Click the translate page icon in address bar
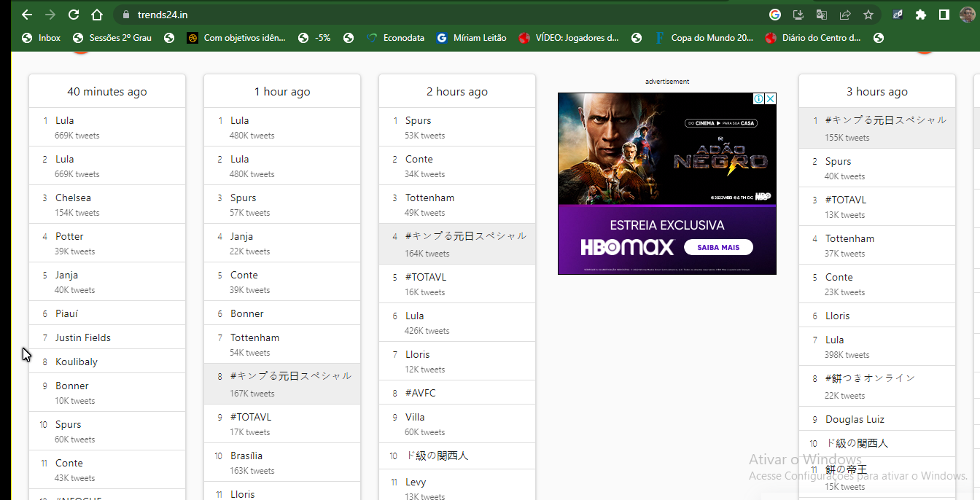Image resolution: width=980 pixels, height=500 pixels. tap(822, 15)
